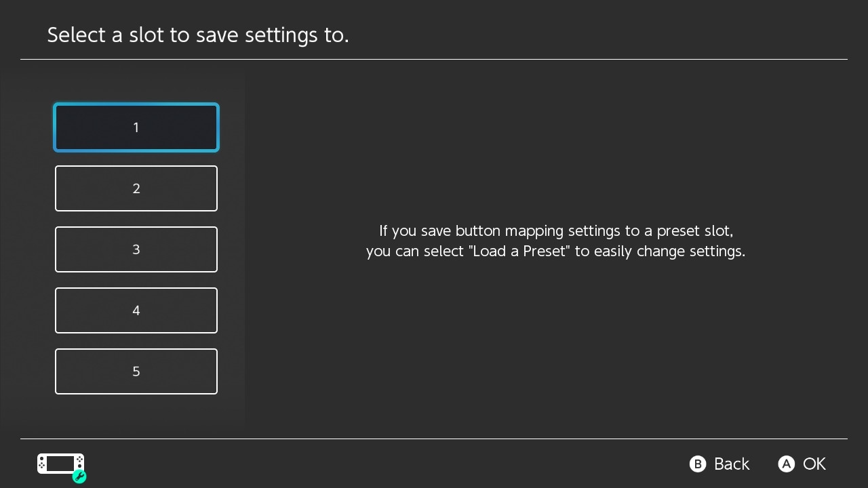Confirm with the OK label
The height and width of the screenshot is (488, 868).
[814, 464]
